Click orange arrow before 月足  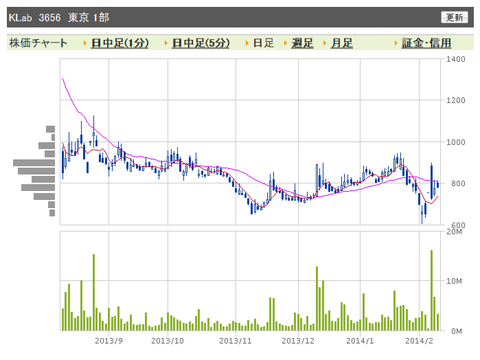tap(325, 43)
